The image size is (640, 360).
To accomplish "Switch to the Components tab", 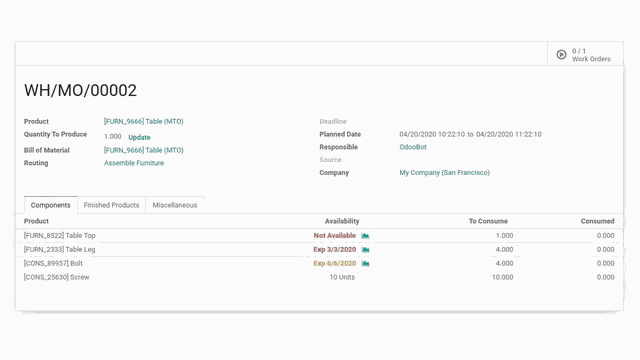I will coord(51,205).
